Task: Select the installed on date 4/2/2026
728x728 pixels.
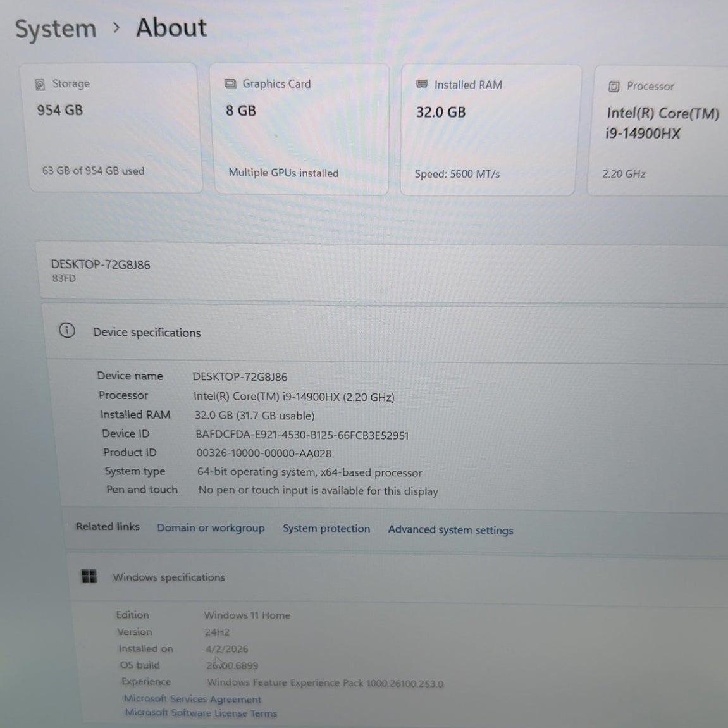Action: tap(226, 648)
